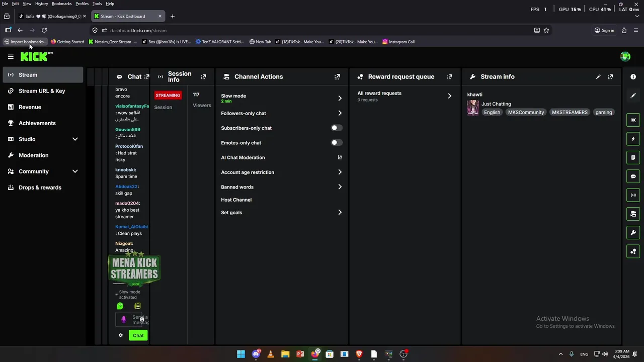Image resolution: width=644 pixels, height=362 pixels.
Task: Click the Send a message input
Action: (x=132, y=319)
